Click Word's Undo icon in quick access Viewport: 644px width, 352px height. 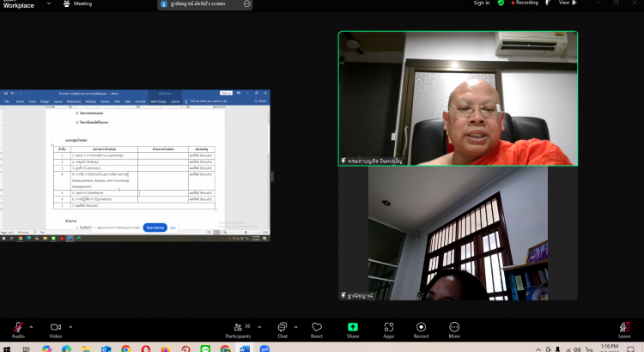pyautogui.click(x=12, y=94)
